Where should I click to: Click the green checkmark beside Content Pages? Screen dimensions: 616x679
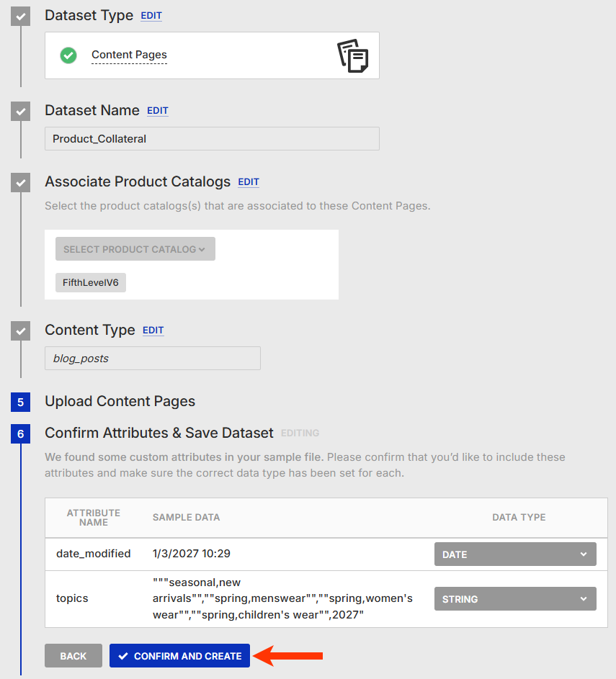68,55
